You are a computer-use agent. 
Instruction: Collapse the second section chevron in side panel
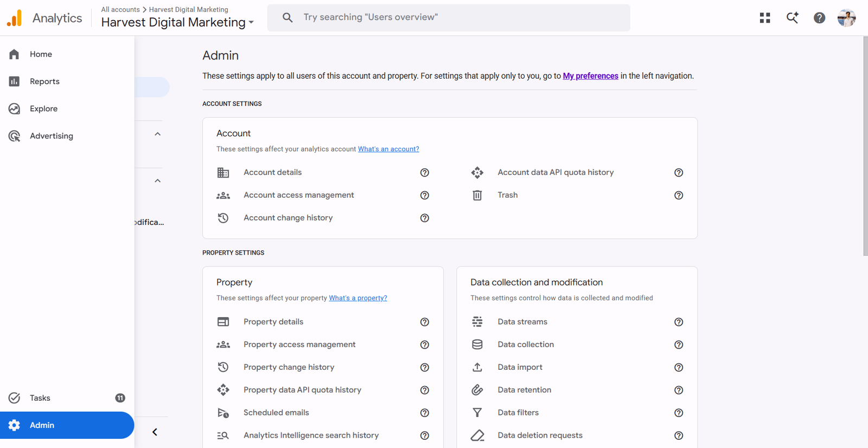(x=157, y=181)
